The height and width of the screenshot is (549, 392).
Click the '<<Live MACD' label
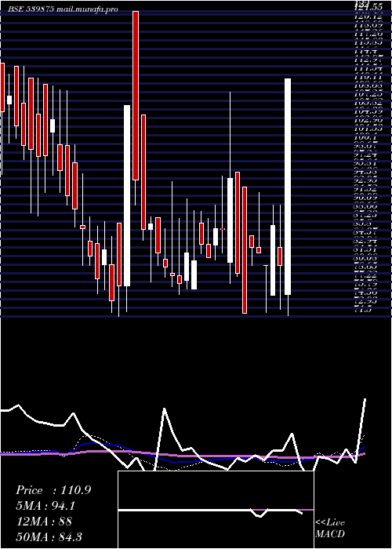(330, 529)
